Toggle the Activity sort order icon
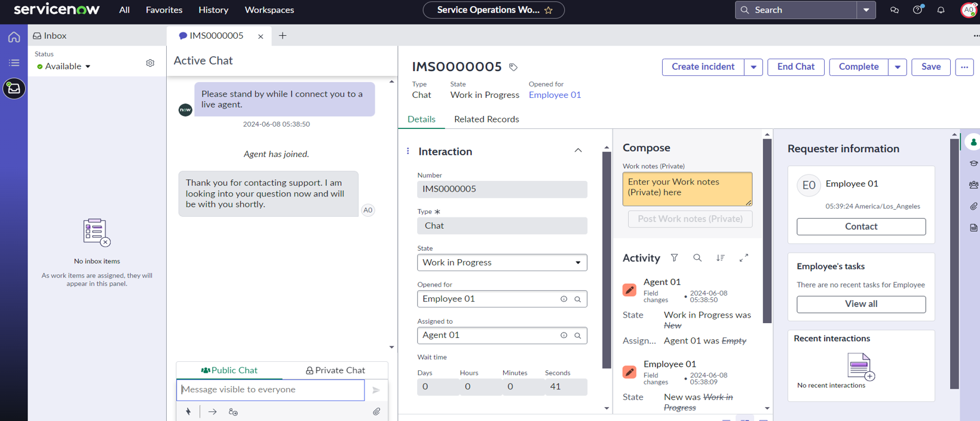This screenshot has height=421, width=980. (721, 258)
